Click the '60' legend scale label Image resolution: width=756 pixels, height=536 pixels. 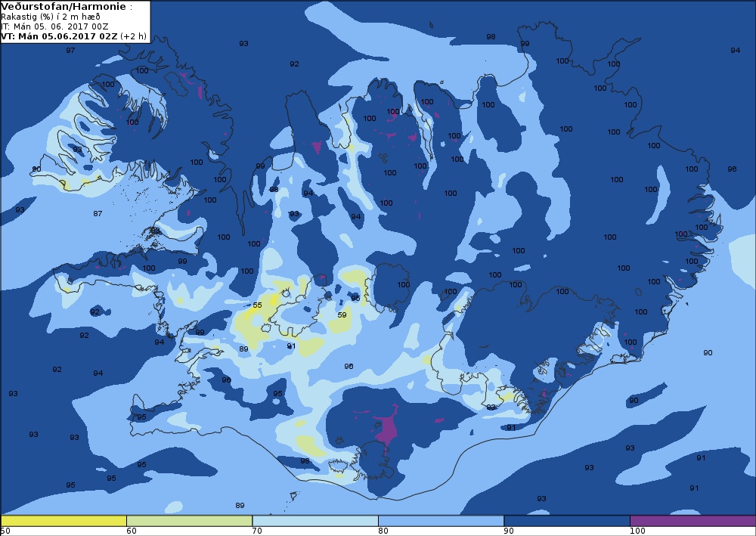point(132,531)
